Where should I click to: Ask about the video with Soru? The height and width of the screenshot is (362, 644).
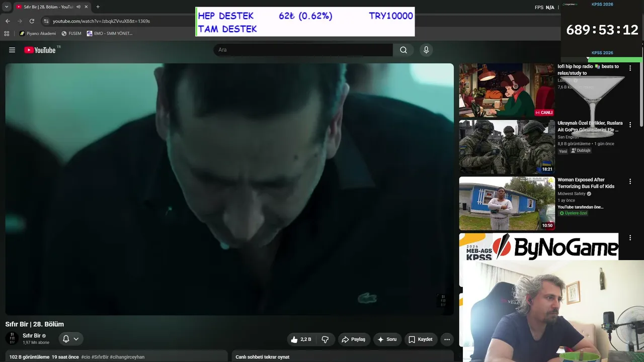pos(387,339)
